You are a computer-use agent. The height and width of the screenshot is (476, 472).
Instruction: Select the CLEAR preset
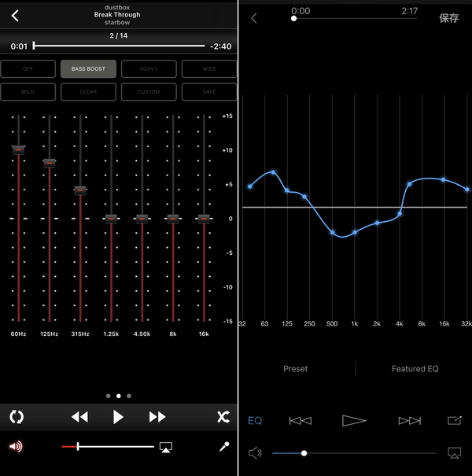tap(88, 92)
